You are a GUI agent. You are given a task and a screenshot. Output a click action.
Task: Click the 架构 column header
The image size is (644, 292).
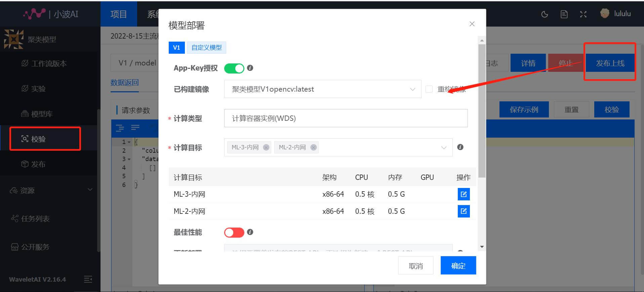(x=329, y=177)
